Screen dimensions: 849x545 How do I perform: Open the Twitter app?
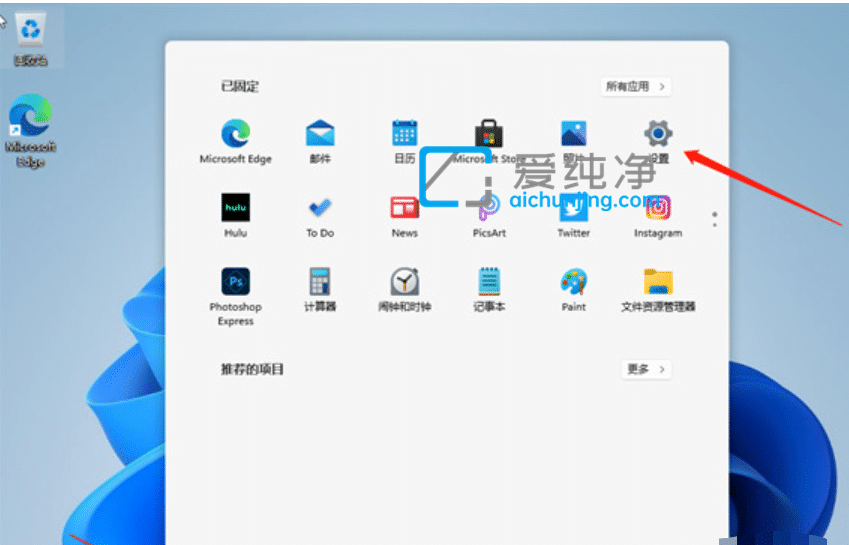coord(573,207)
